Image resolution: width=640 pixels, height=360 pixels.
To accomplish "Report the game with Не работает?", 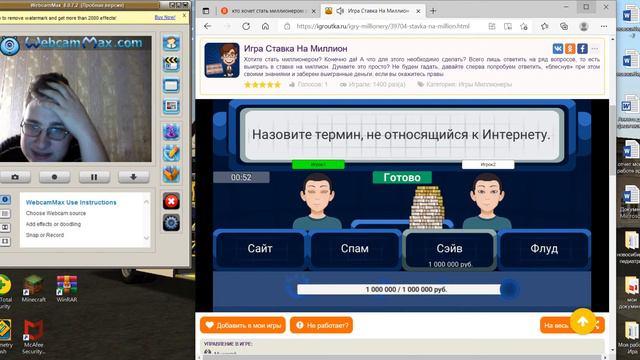I will 322,325.
